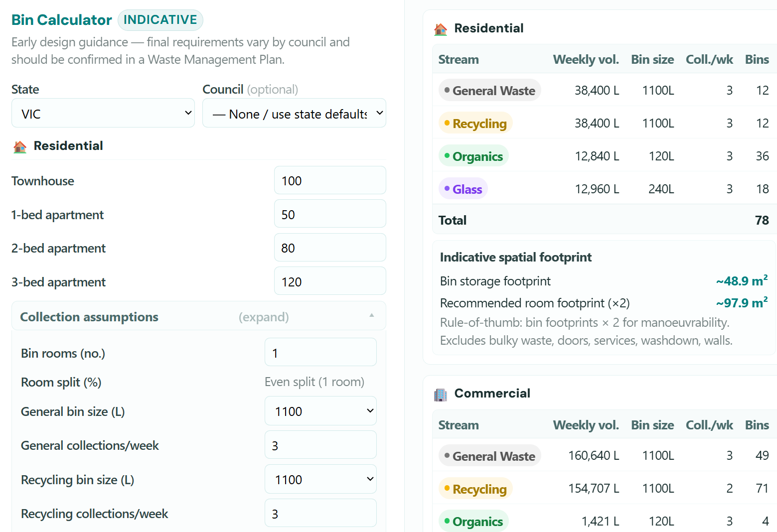The height and width of the screenshot is (532, 777).
Task: Click the Collection assumptions collapse triangle
Action: (371, 315)
